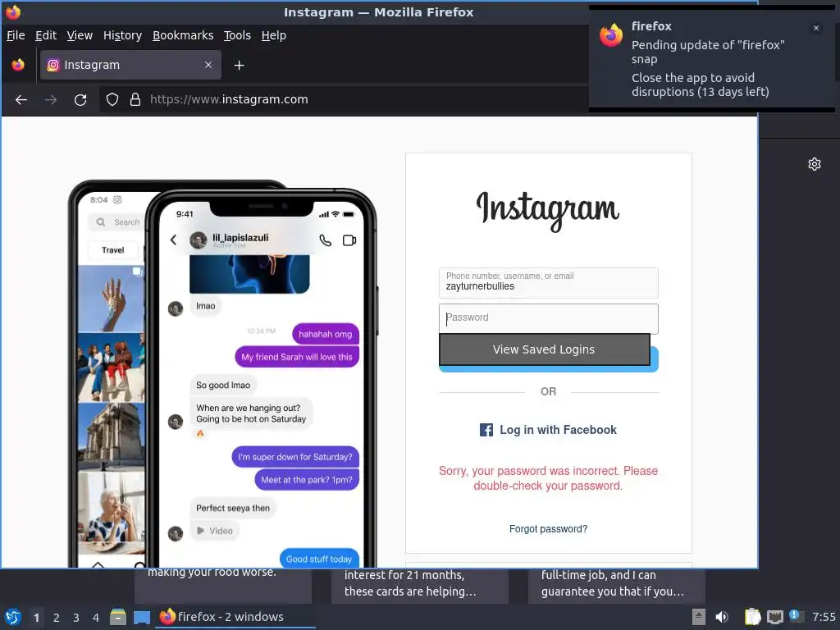Open the volume control in the tray

(x=722, y=617)
